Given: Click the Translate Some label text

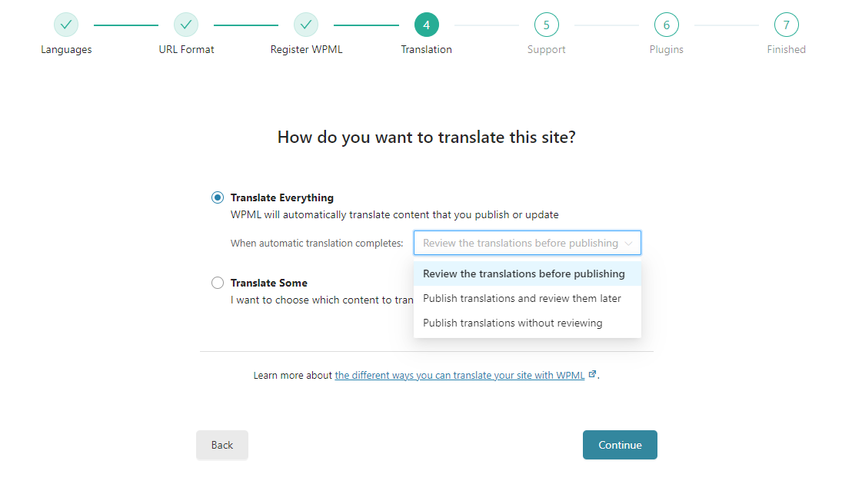Looking at the screenshot, I should point(269,283).
